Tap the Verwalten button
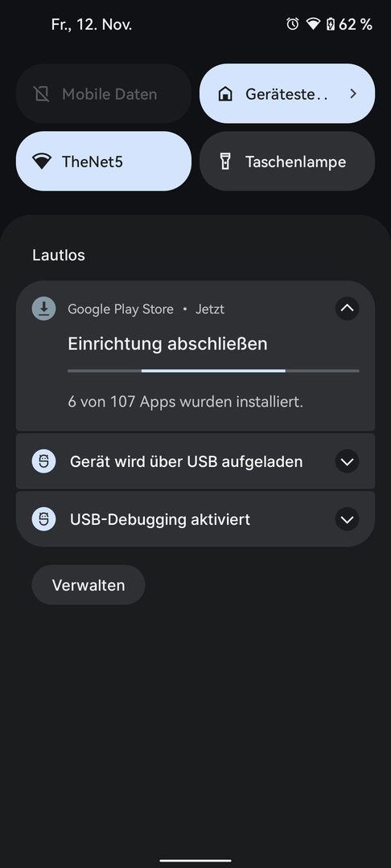This screenshot has height=868, width=391. click(88, 584)
